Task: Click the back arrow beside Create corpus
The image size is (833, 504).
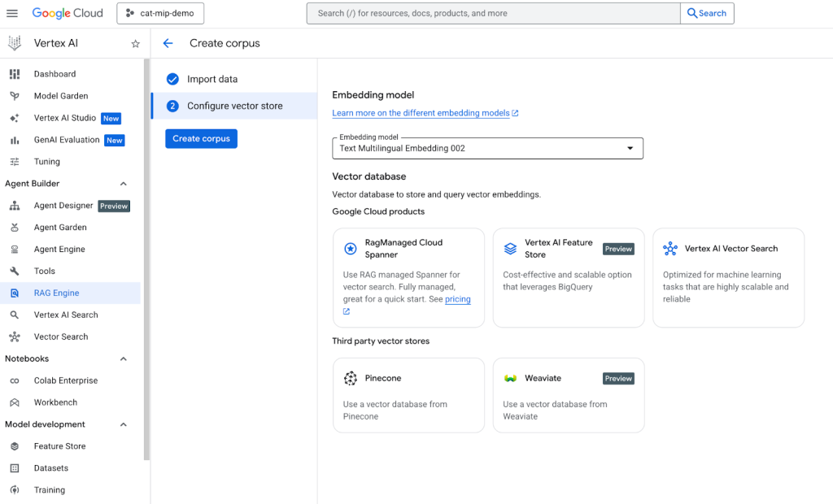Action: (168, 43)
